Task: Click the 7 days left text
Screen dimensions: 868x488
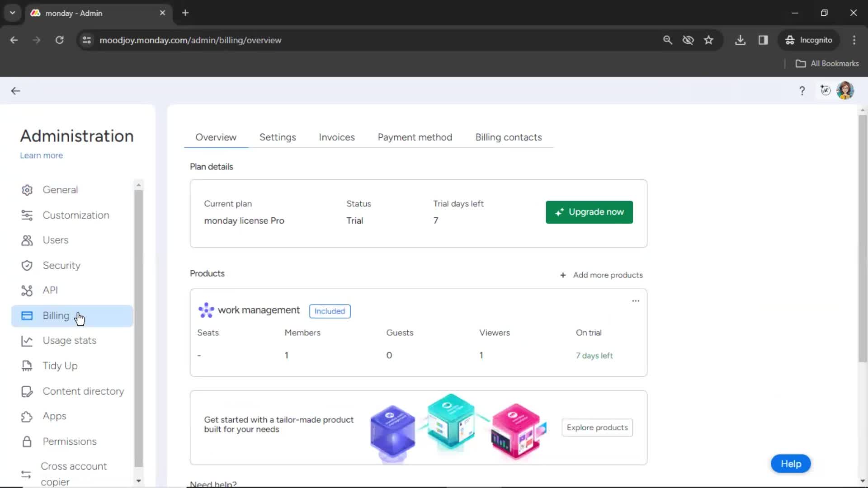Action: coord(594,356)
